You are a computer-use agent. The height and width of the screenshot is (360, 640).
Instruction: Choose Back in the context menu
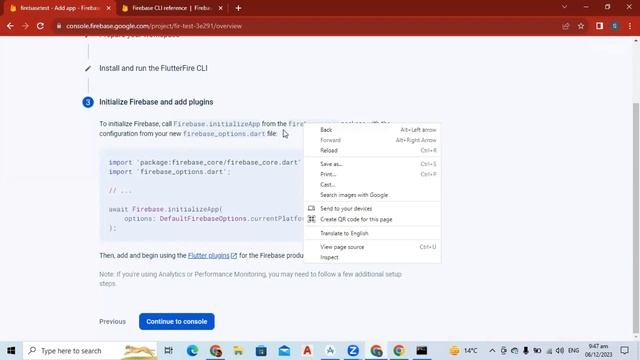click(372, 130)
